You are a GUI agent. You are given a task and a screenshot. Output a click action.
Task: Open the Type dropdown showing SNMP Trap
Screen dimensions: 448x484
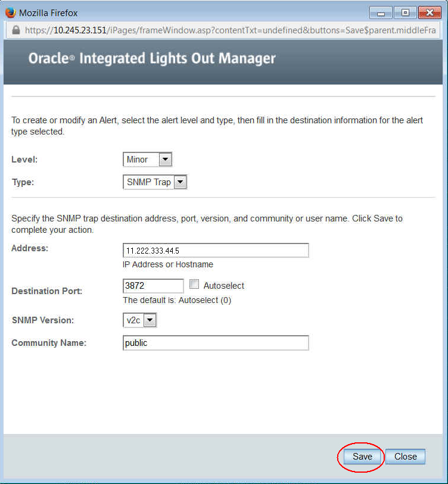pos(155,182)
